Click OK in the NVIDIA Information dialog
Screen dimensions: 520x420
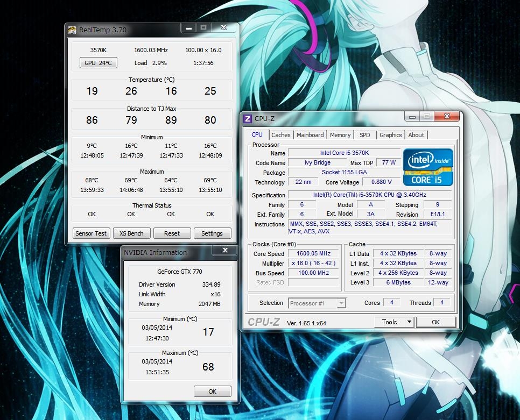(212, 391)
